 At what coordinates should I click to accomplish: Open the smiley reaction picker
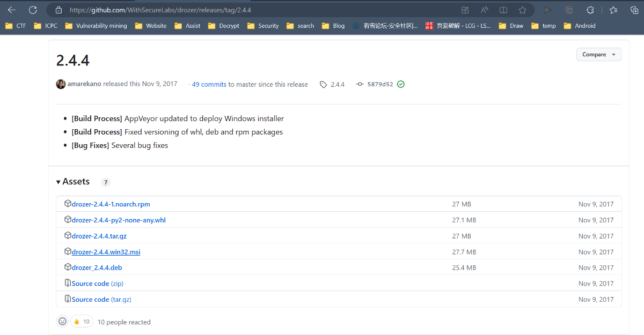(x=62, y=322)
